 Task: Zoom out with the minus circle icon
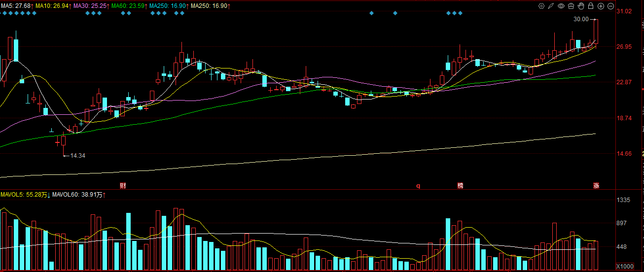tap(610, 6)
